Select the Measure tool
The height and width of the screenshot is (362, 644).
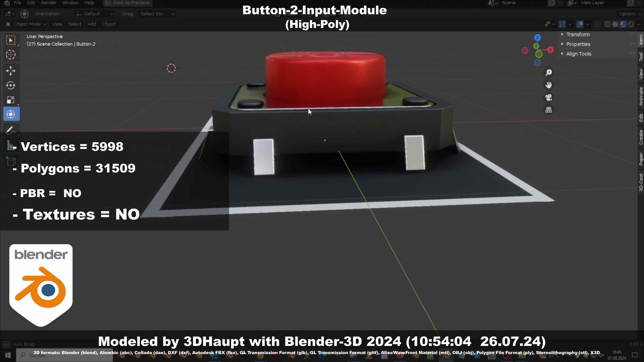(11, 146)
